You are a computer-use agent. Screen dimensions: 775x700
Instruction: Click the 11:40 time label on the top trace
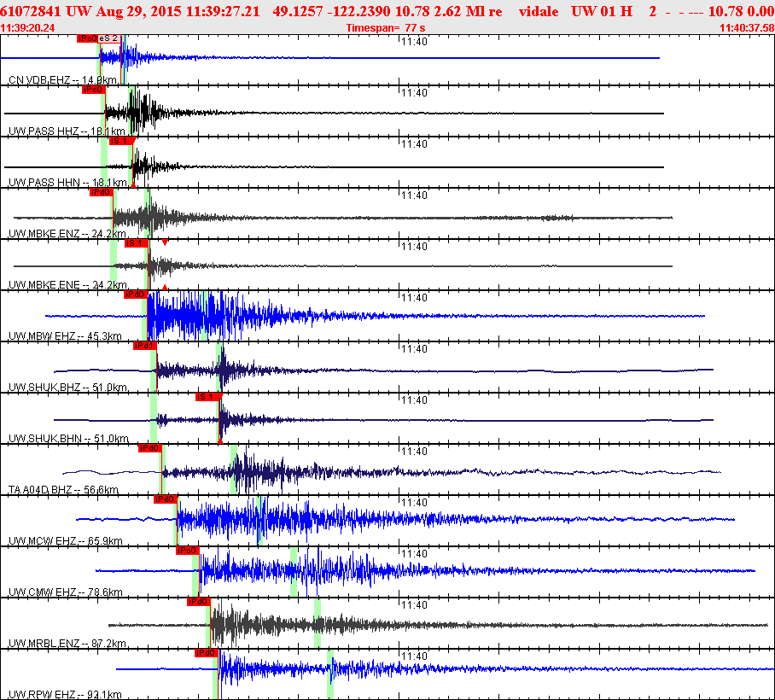[x=414, y=41]
